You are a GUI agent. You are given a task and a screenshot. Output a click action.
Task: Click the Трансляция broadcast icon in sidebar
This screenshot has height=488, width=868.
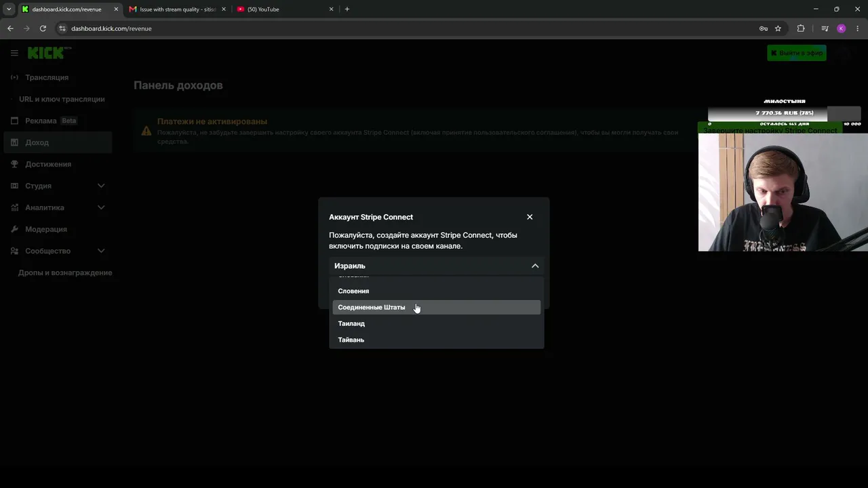coord(15,77)
